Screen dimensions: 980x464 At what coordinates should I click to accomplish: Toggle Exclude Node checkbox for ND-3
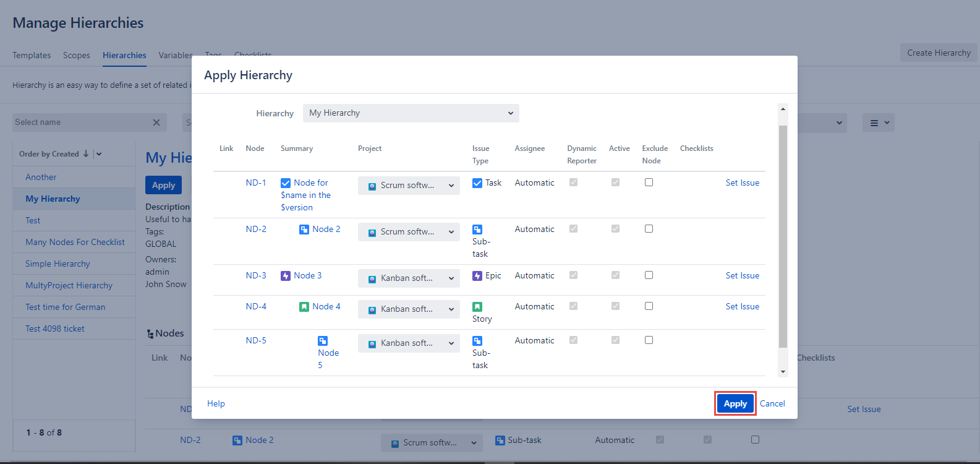(649, 275)
